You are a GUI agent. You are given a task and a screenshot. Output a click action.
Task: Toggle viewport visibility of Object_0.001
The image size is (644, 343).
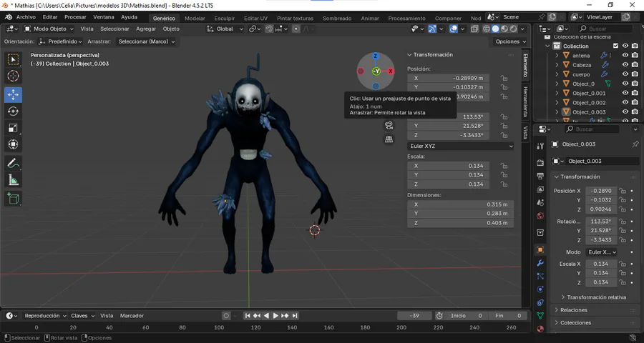625,93
